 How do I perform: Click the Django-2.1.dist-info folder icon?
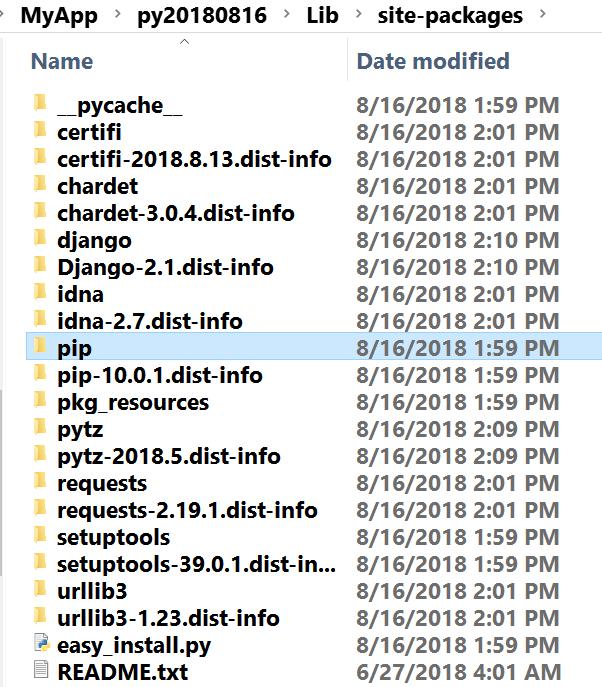tap(40, 265)
